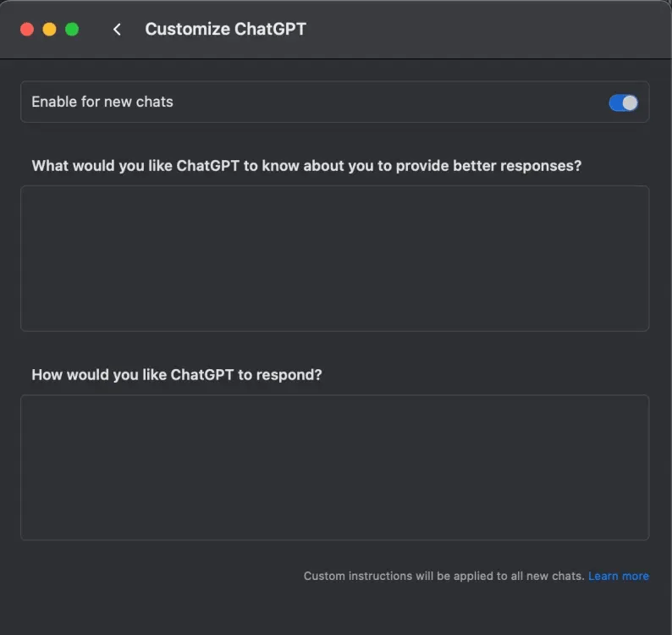Focus the "know about you" text box
Viewport: 672px width, 635px height.
(x=334, y=258)
